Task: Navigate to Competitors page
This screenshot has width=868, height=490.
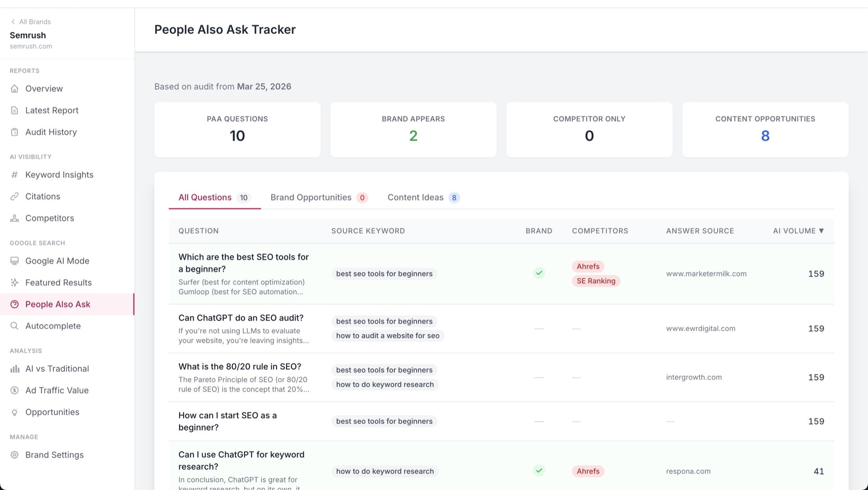Action: tap(50, 218)
